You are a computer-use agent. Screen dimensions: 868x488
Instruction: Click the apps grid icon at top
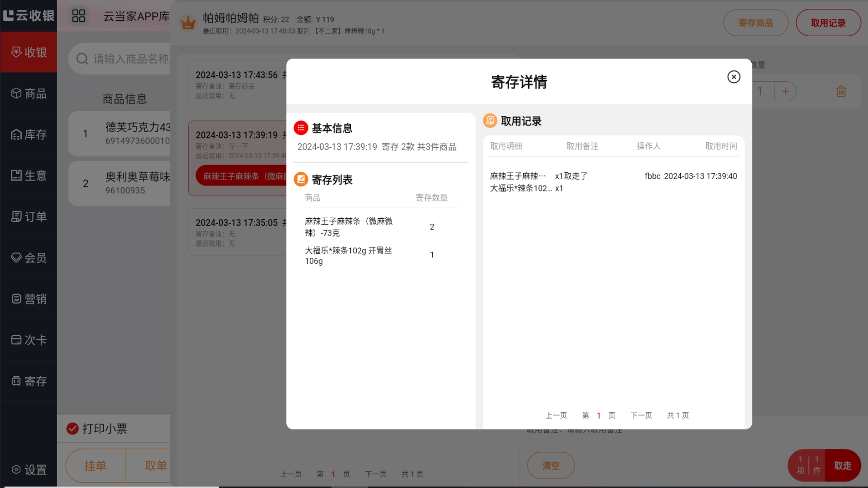pos(79,16)
